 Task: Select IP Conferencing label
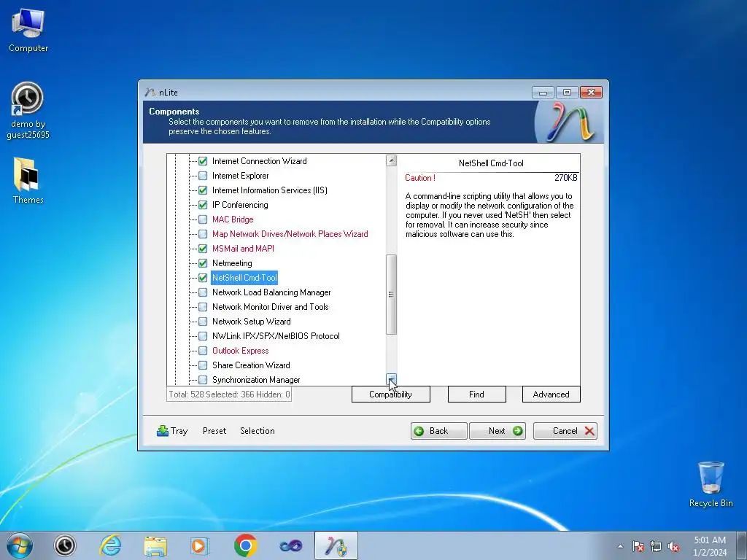click(x=240, y=205)
